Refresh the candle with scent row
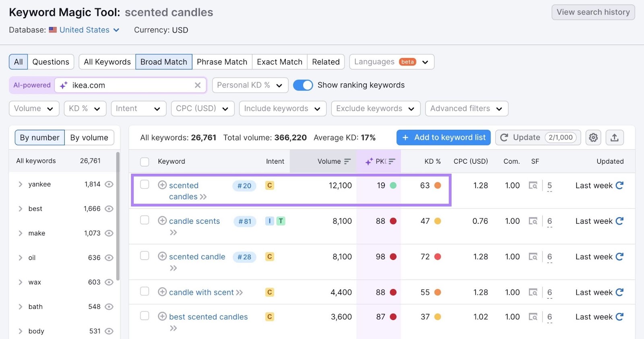The image size is (644, 339). click(619, 292)
